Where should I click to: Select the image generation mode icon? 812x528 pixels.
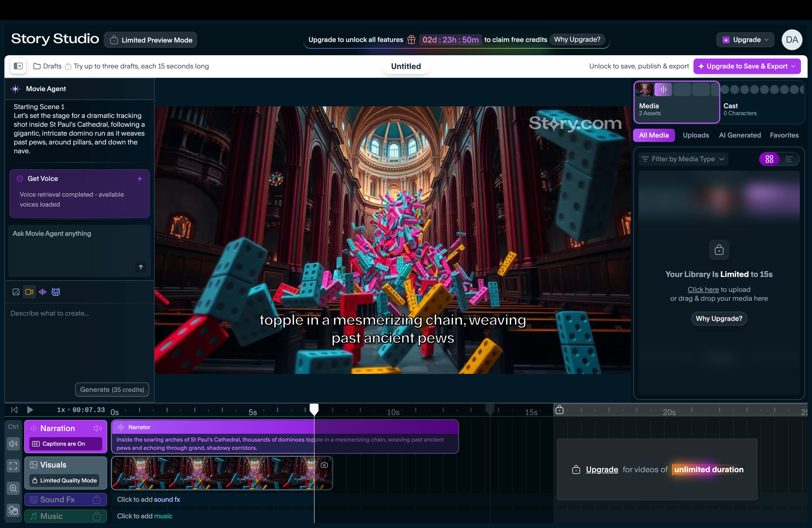pos(16,292)
